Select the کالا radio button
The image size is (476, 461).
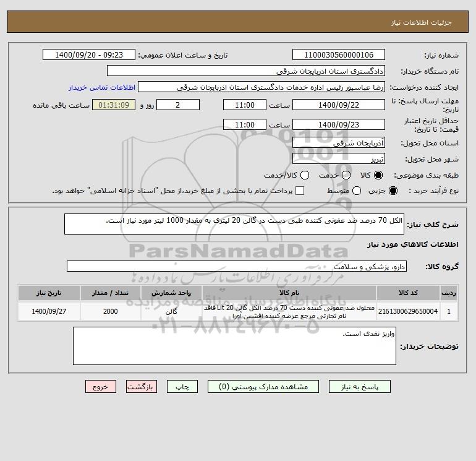click(x=378, y=175)
